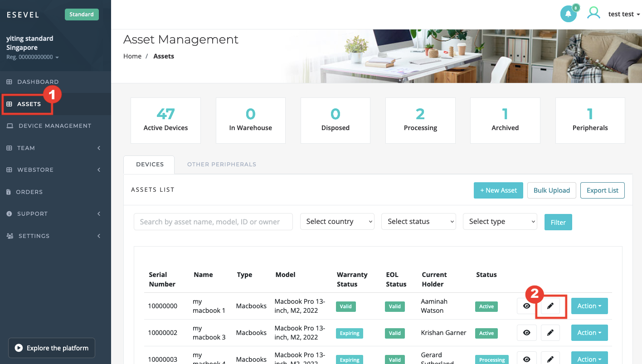The width and height of the screenshot is (642, 364).
Task: Focus the asset search input field
Action: [x=213, y=222]
